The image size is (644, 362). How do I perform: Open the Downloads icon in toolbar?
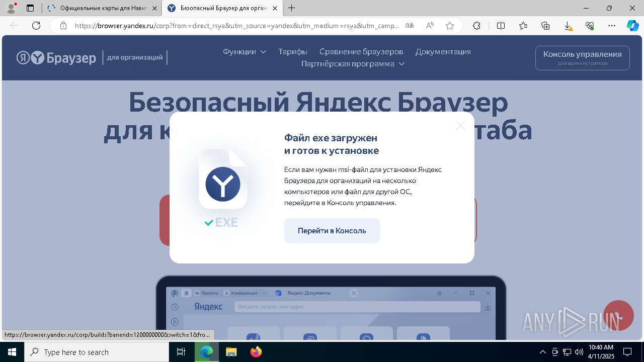(x=568, y=26)
